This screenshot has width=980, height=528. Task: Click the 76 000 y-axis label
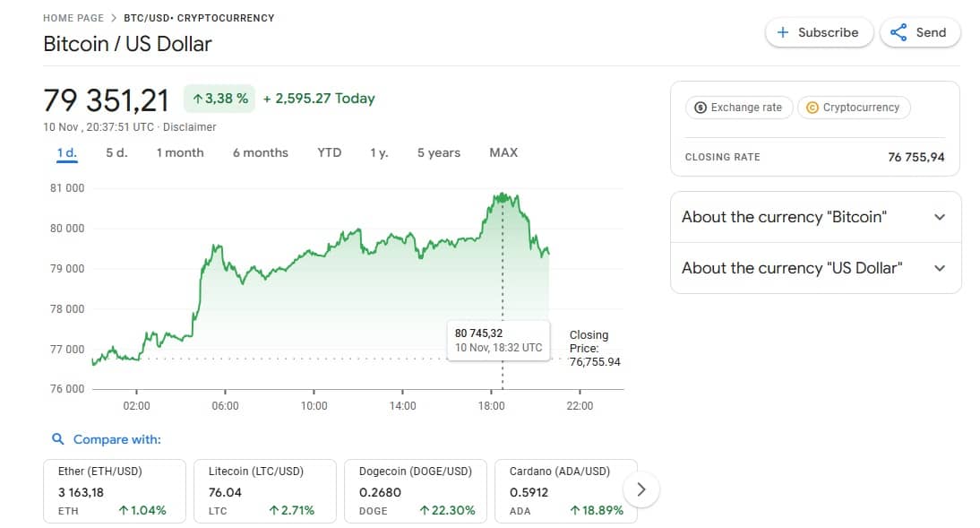pos(67,389)
